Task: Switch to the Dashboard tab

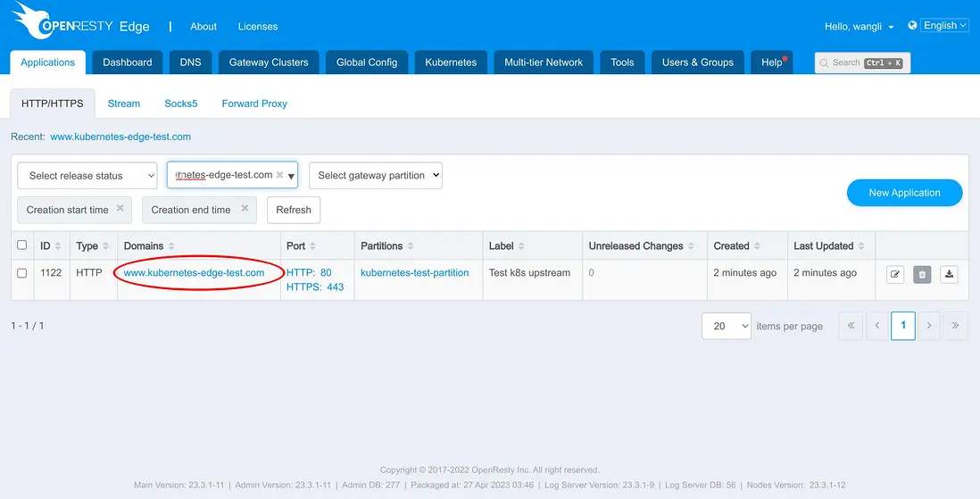Action: pyautogui.click(x=128, y=62)
